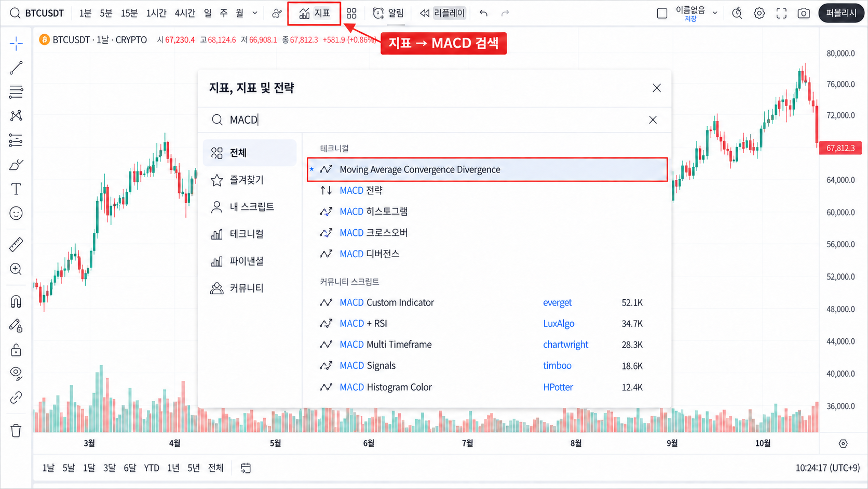Toggle magnet mode

click(x=16, y=301)
